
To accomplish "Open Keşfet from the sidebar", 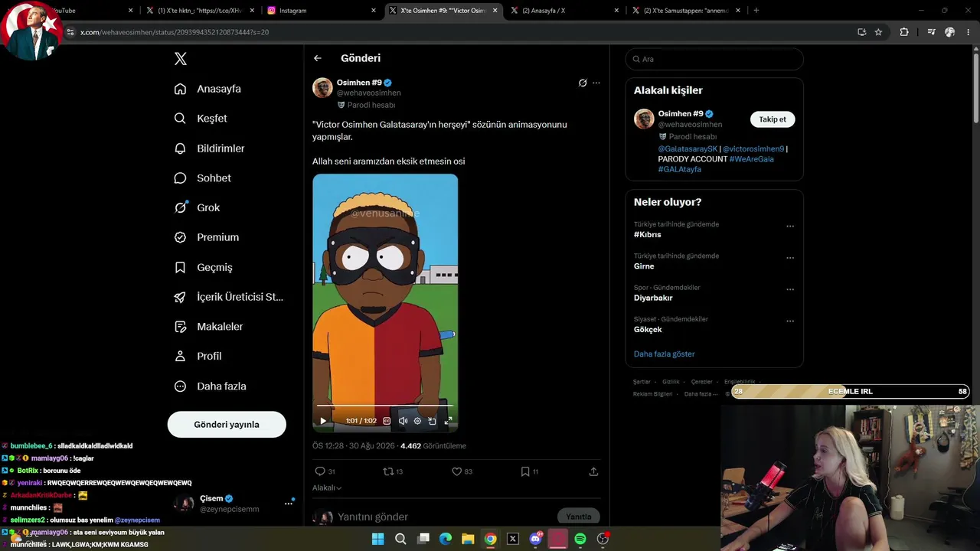I will pos(201,119).
